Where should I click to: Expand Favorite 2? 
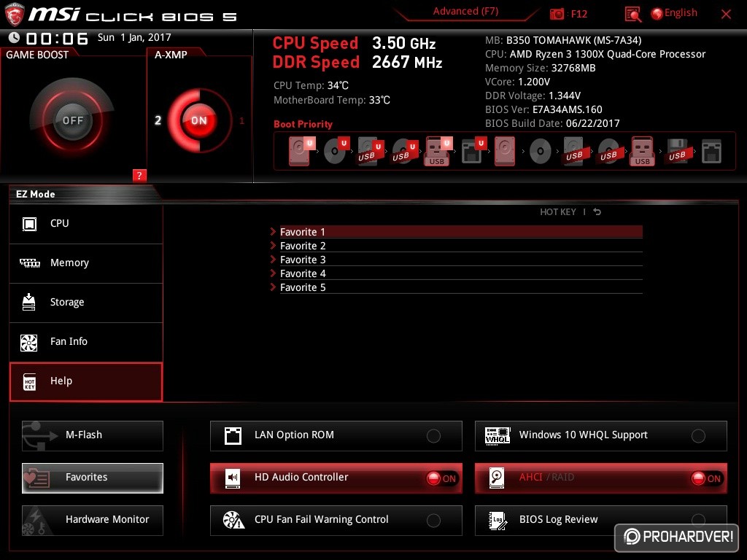[x=457, y=246]
